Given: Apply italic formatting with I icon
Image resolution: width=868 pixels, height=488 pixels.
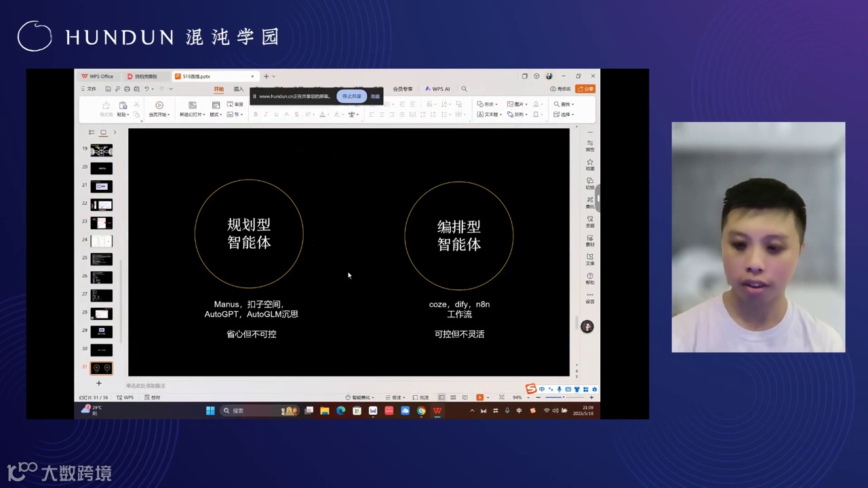Looking at the screenshot, I should coord(266,115).
